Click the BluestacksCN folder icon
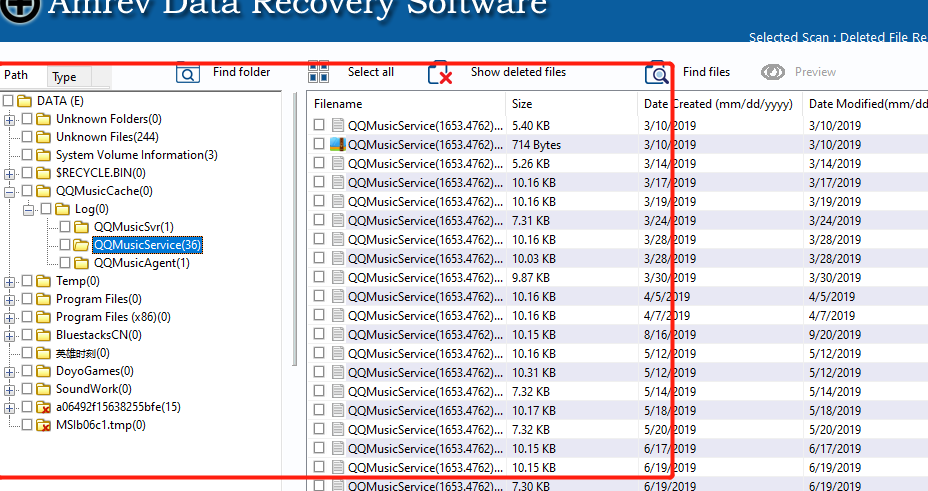The height and width of the screenshot is (491, 928). tap(43, 335)
